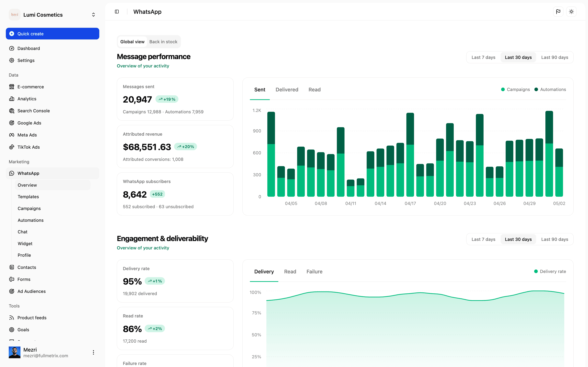Click the $68,551.63 attributed revenue value
The image size is (588, 367).
147,147
